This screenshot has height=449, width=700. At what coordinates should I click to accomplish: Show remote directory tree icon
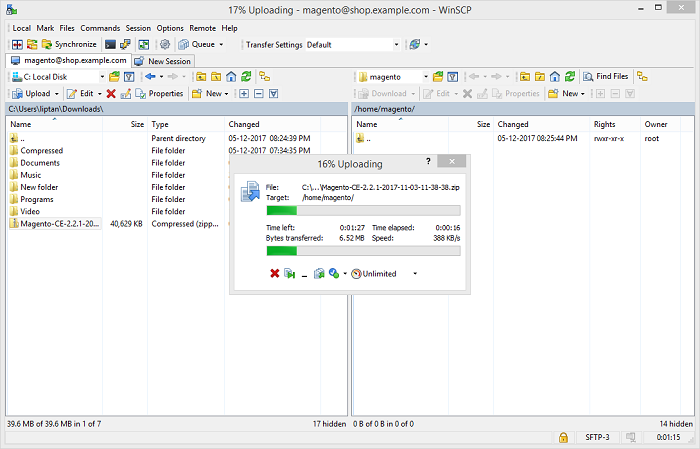(x=642, y=77)
